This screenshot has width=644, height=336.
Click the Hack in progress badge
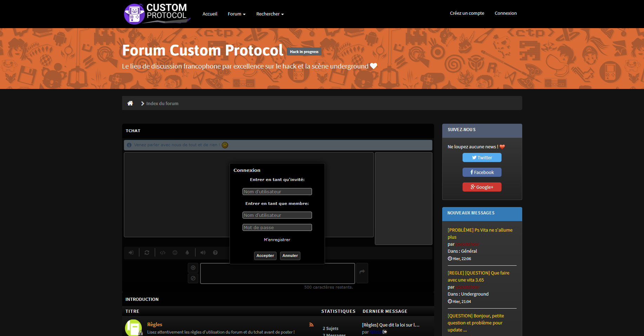pos(304,52)
